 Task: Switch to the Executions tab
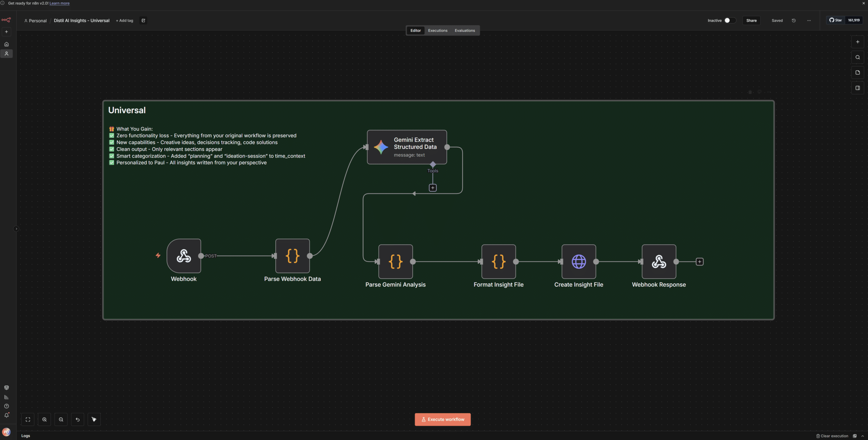(438, 31)
